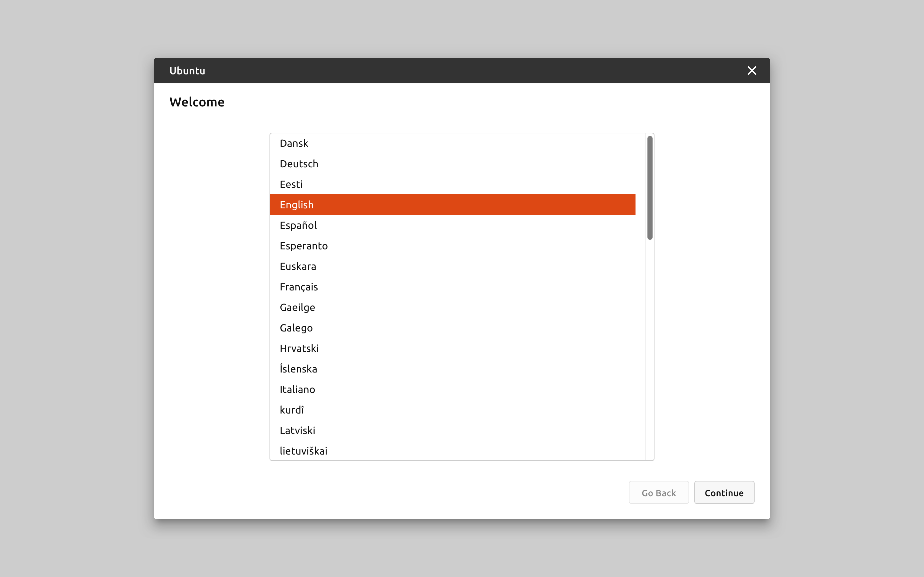Select Íslenska language option
This screenshot has width=924, height=577.
(298, 369)
